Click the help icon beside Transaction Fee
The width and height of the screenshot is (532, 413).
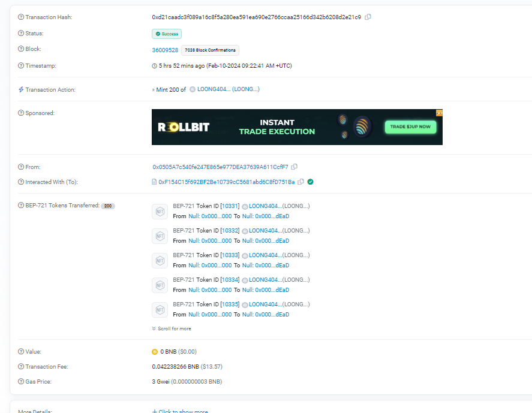[x=21, y=367]
